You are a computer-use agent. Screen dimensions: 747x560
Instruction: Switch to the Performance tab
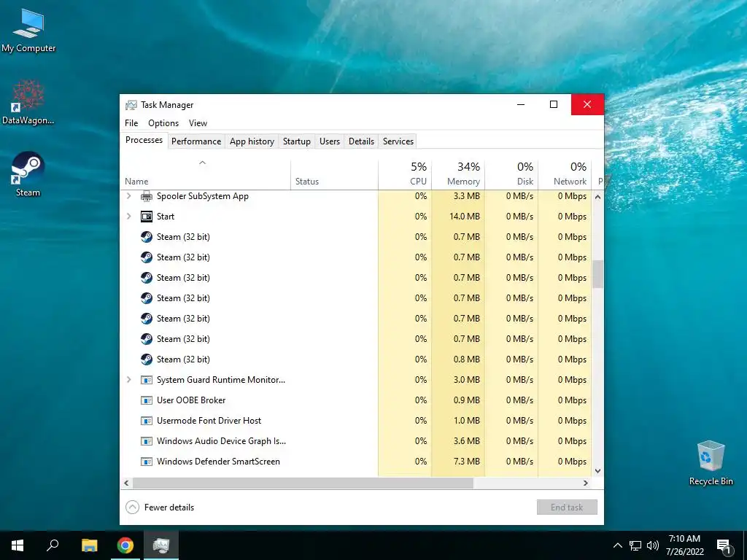click(196, 141)
